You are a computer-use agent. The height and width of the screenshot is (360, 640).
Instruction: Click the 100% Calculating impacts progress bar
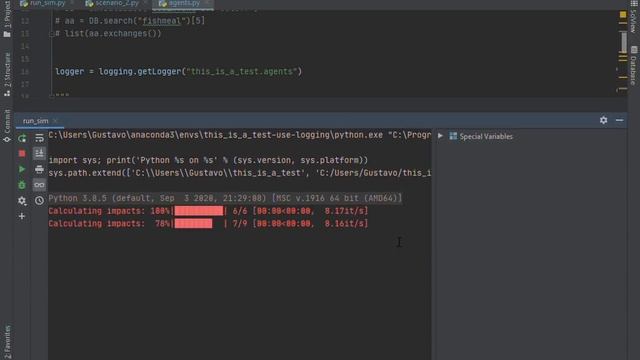[x=198, y=211]
